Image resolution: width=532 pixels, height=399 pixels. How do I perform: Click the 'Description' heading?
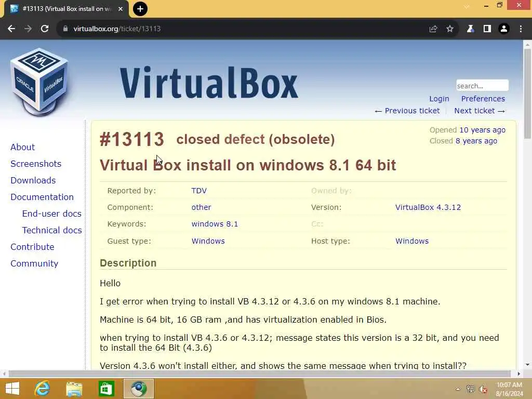click(x=128, y=263)
